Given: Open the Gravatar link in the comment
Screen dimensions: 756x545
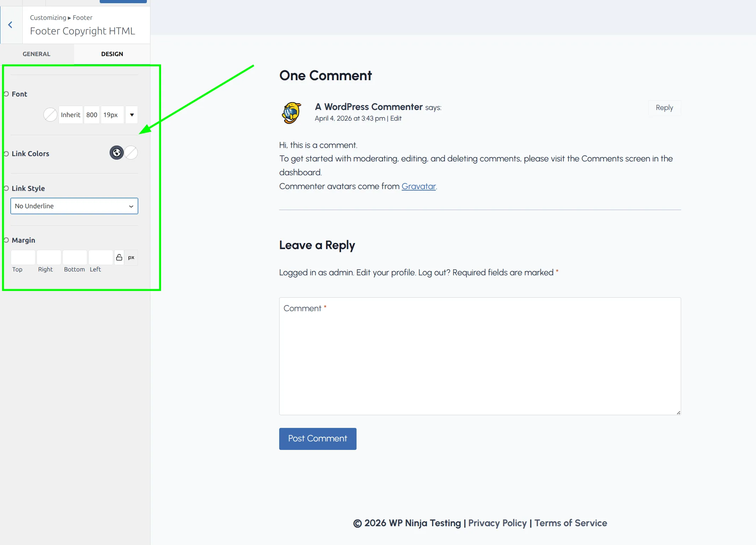Looking at the screenshot, I should [x=419, y=186].
